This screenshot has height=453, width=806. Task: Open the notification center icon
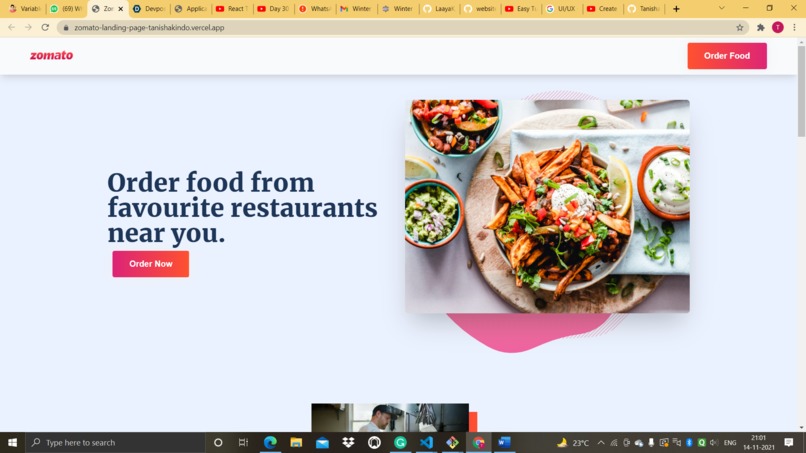(x=789, y=442)
